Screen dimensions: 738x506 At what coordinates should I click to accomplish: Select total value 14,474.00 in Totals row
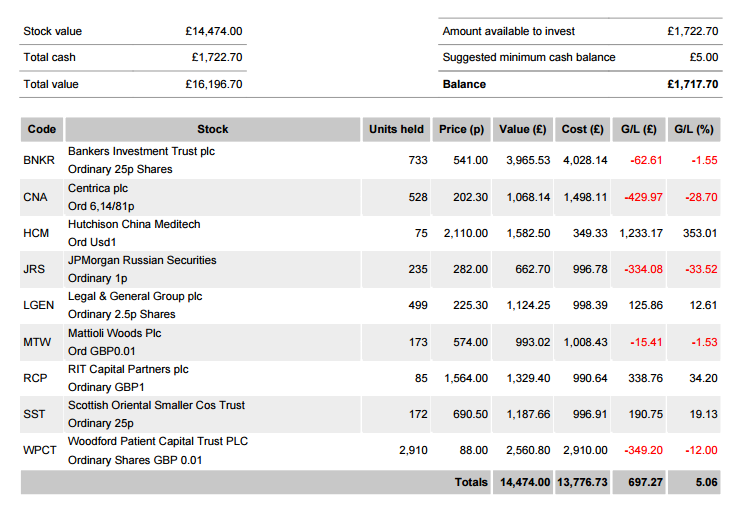tap(525, 482)
